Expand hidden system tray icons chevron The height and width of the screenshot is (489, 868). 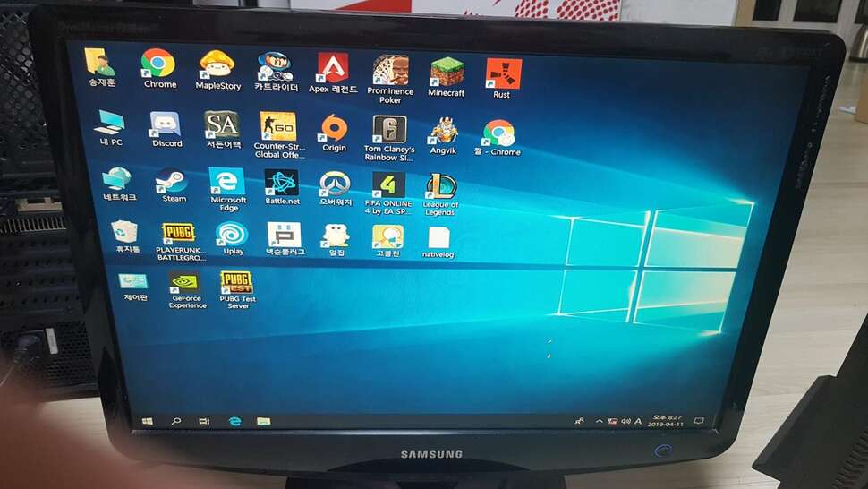tap(599, 422)
